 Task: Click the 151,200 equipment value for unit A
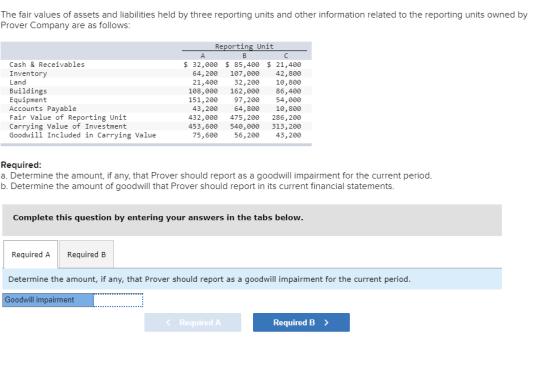tap(203, 100)
